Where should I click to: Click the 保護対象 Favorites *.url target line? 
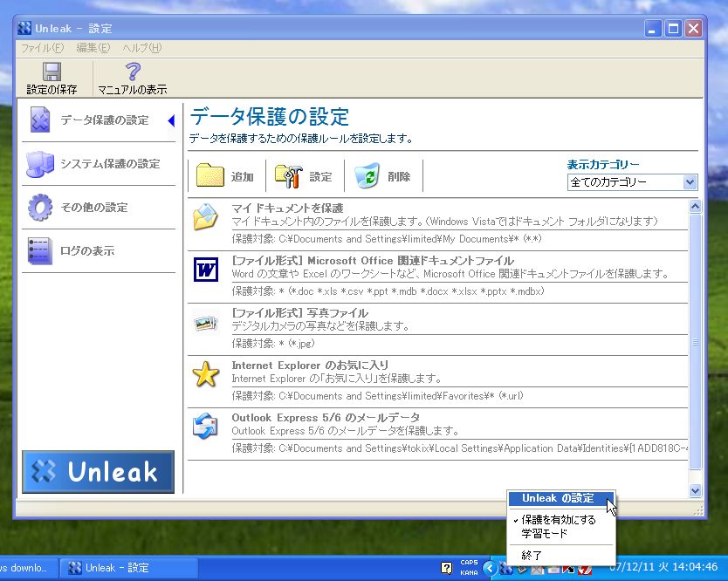point(377,396)
